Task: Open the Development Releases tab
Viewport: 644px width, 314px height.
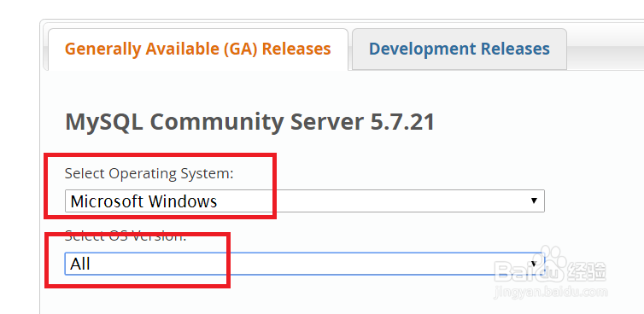Action: 460,49
